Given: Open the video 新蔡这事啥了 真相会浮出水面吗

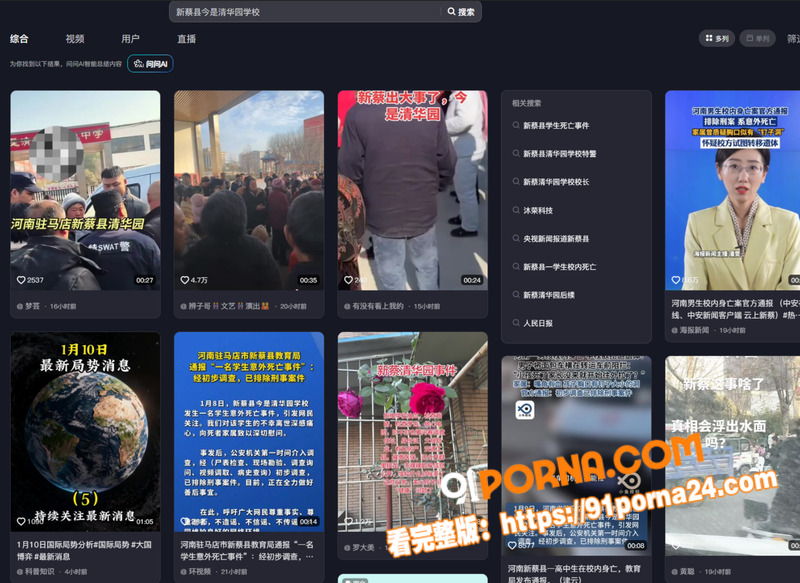Looking at the screenshot, I should pos(733,455).
